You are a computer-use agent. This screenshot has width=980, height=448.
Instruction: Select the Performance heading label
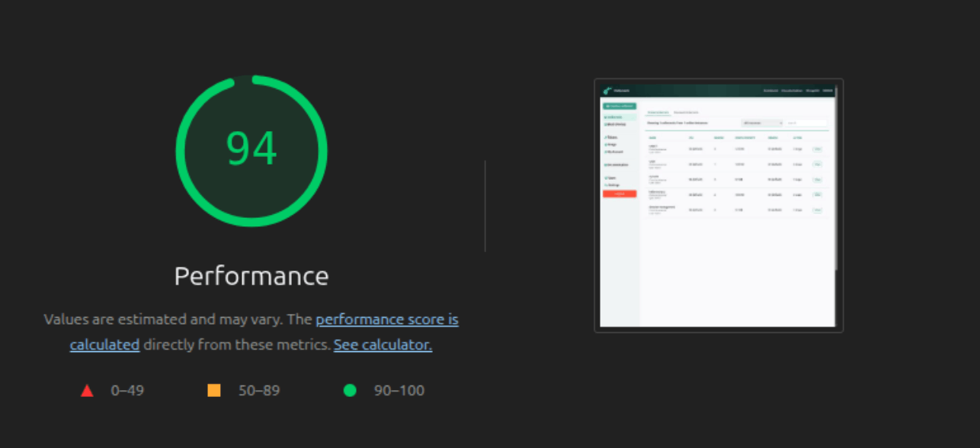click(x=251, y=276)
